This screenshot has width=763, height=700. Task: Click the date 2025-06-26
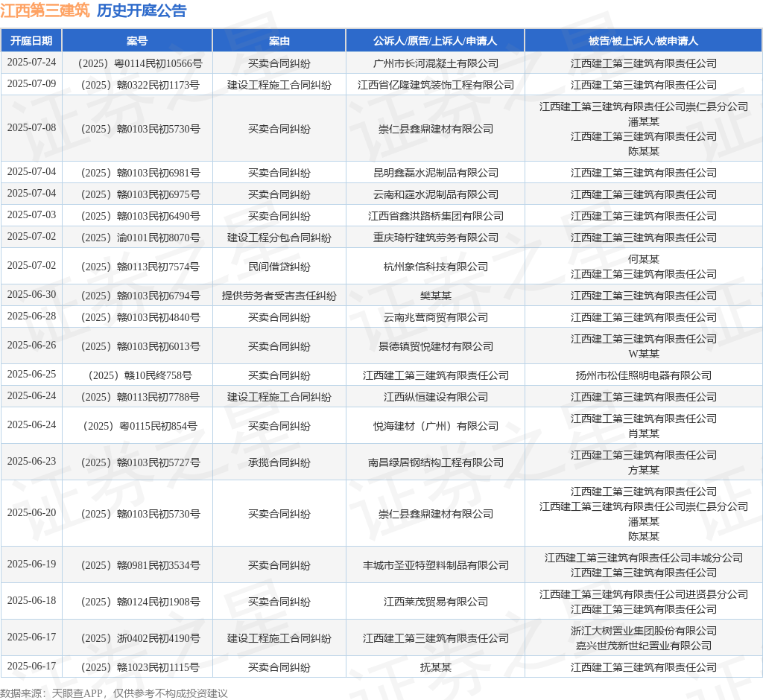point(31,346)
